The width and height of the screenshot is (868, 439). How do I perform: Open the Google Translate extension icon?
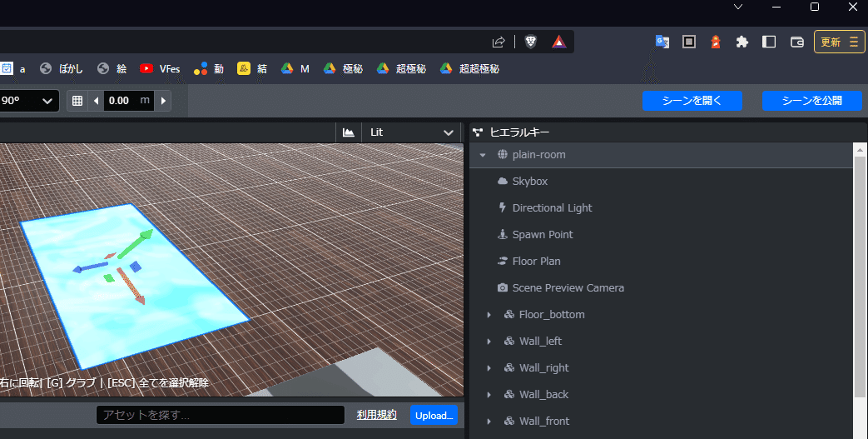tap(662, 42)
